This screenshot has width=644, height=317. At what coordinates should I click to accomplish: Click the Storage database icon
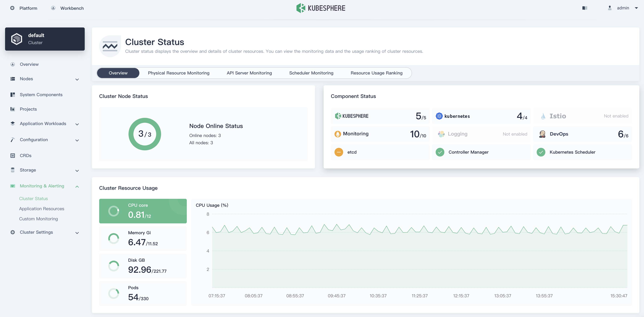(x=13, y=170)
